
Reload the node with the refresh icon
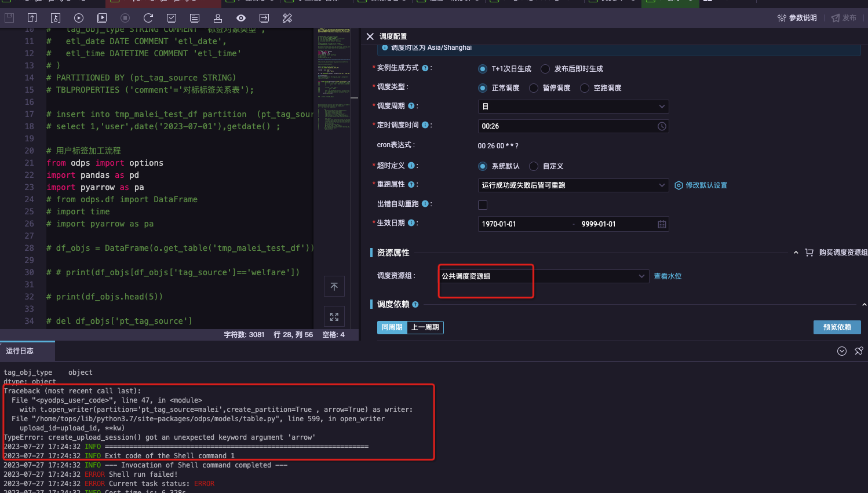click(148, 18)
